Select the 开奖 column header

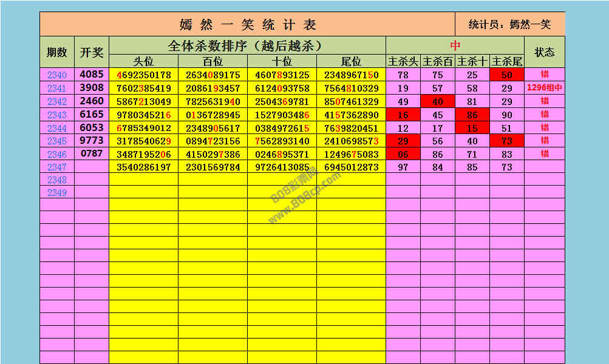click(92, 52)
